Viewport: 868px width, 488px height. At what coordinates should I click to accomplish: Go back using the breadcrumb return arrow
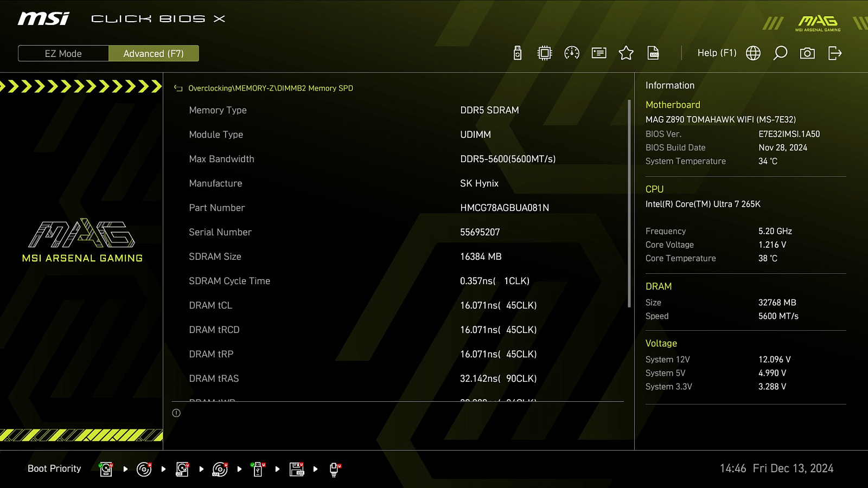(x=178, y=88)
